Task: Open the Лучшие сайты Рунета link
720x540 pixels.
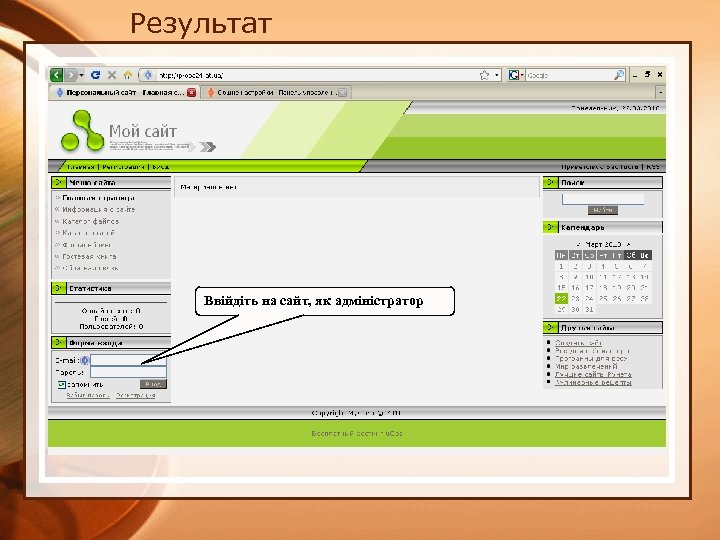Action: click(x=593, y=374)
